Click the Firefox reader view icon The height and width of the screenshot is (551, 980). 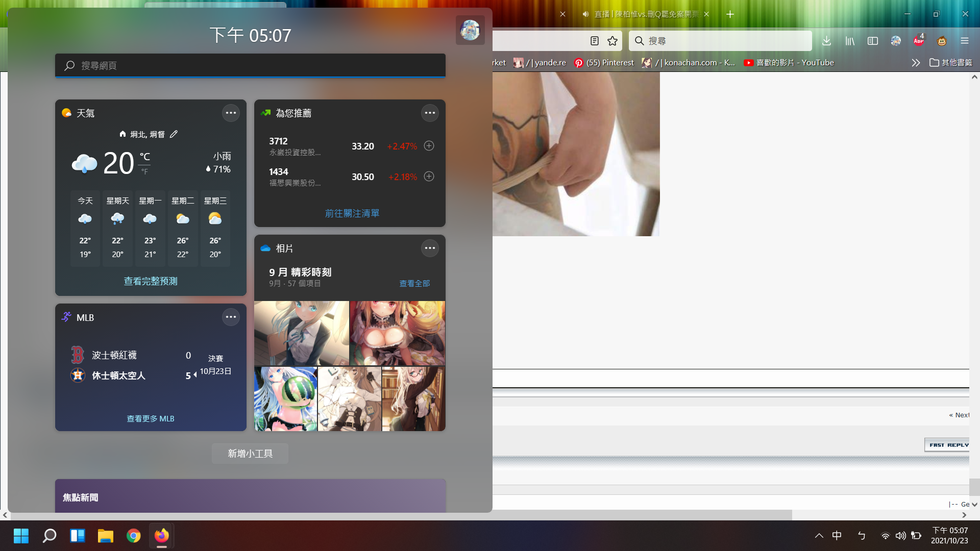click(594, 41)
